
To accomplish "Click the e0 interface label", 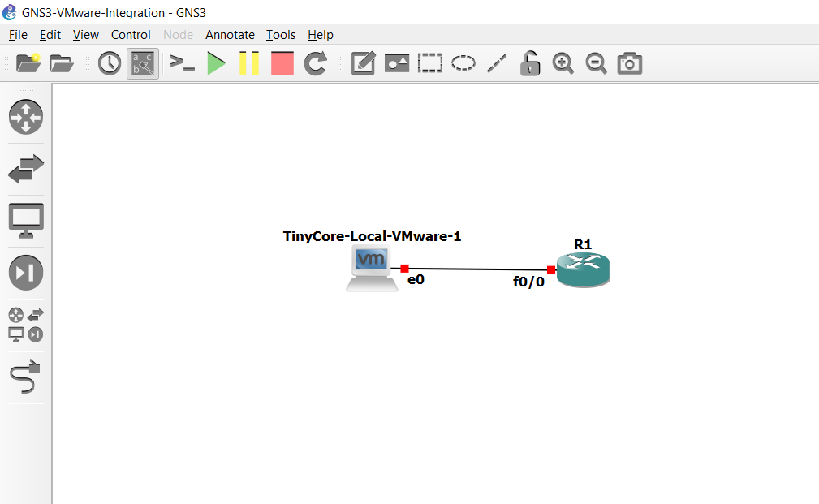I will click(x=416, y=280).
